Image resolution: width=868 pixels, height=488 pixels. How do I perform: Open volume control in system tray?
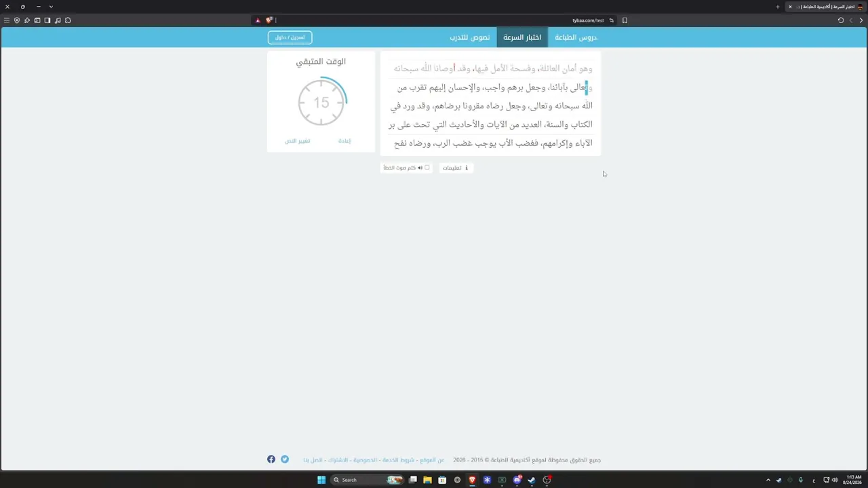[x=835, y=480]
